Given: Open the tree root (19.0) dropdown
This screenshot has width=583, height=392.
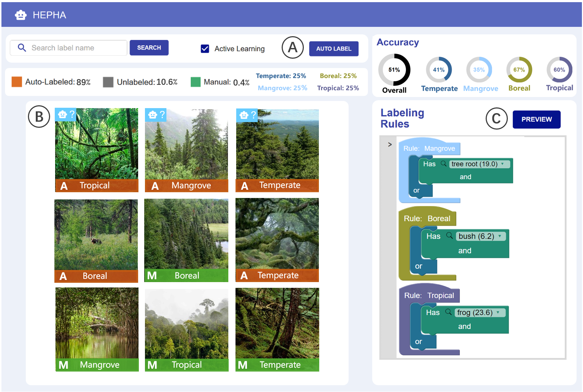Looking at the screenshot, I should tap(502, 164).
